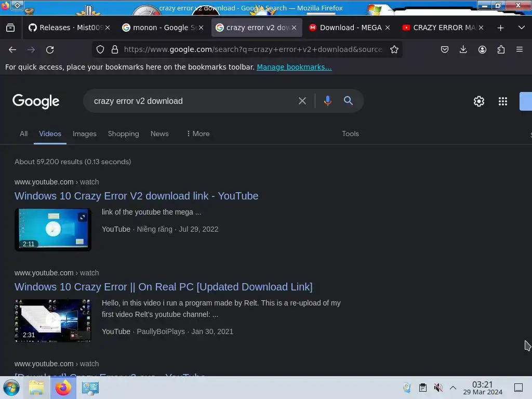
Task: Open the system monitor taskbar app
Action: pyautogui.click(x=90, y=388)
